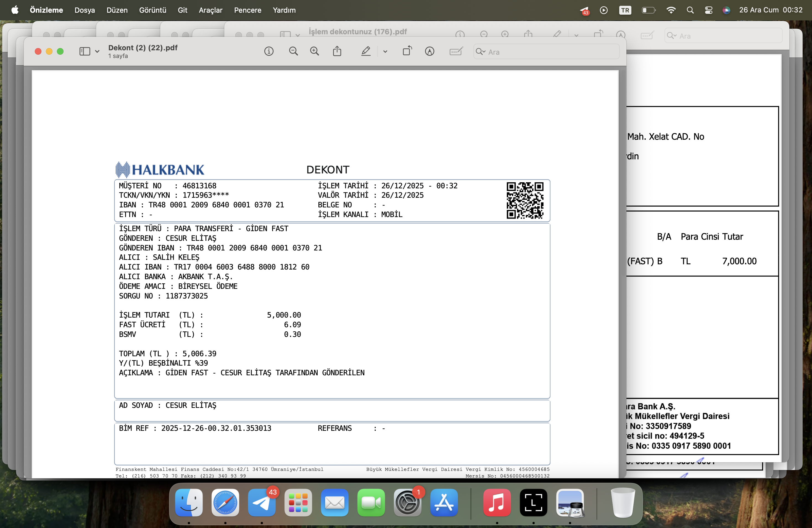The width and height of the screenshot is (812, 528).
Task: Open the Wi-Fi menu
Action: tap(671, 10)
